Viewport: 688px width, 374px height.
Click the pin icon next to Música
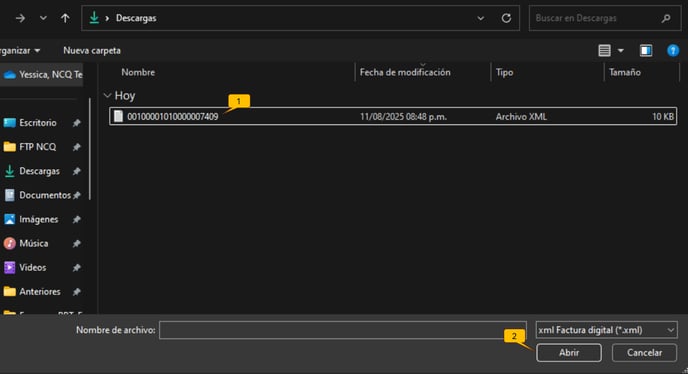(x=76, y=244)
